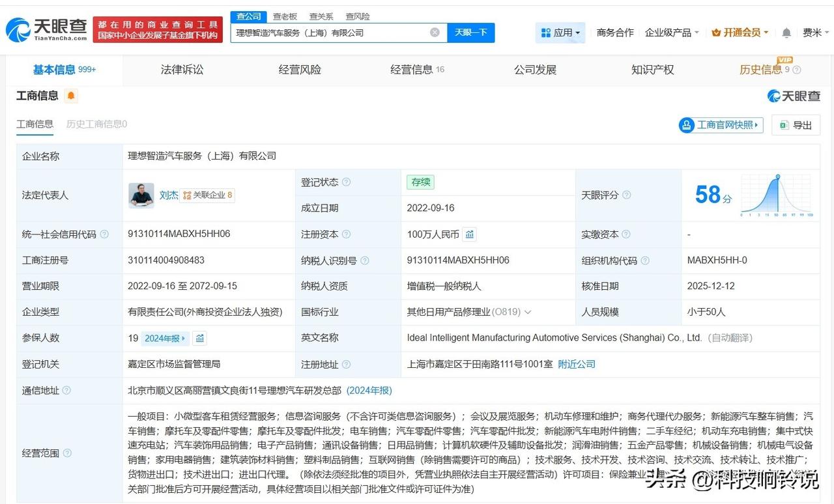Viewport: 834px width, 504px height.
Task: Click the approval date 2025-12-12
Action: click(712, 286)
